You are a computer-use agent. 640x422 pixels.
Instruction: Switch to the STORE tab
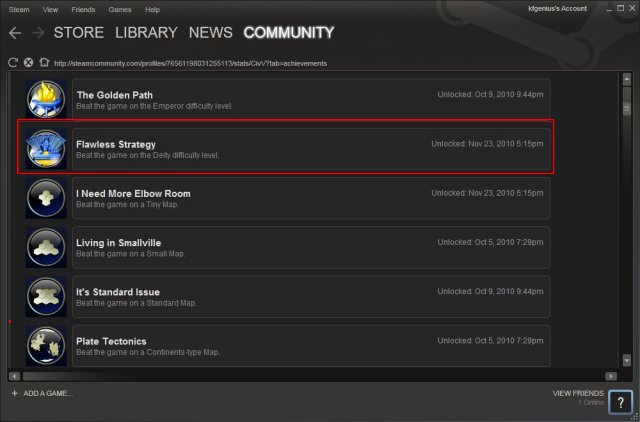tap(79, 33)
